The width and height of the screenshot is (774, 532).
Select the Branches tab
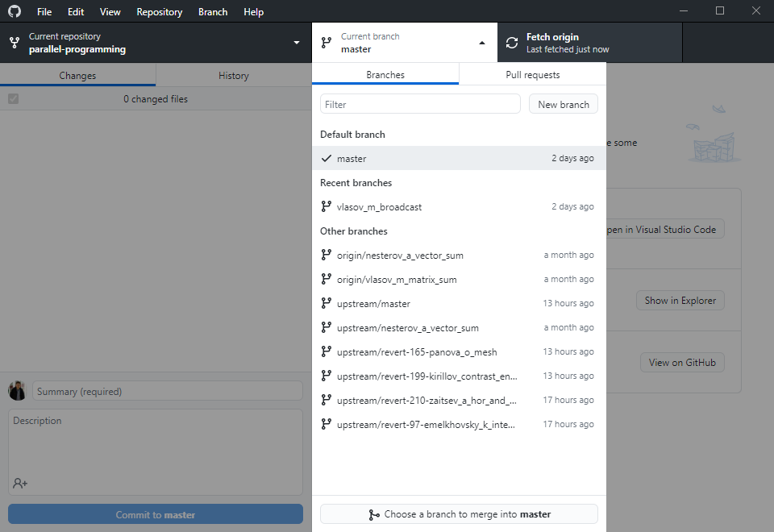click(385, 74)
